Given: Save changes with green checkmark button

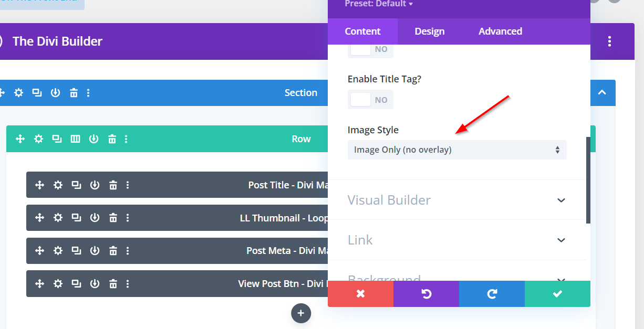Looking at the screenshot, I should [x=557, y=294].
